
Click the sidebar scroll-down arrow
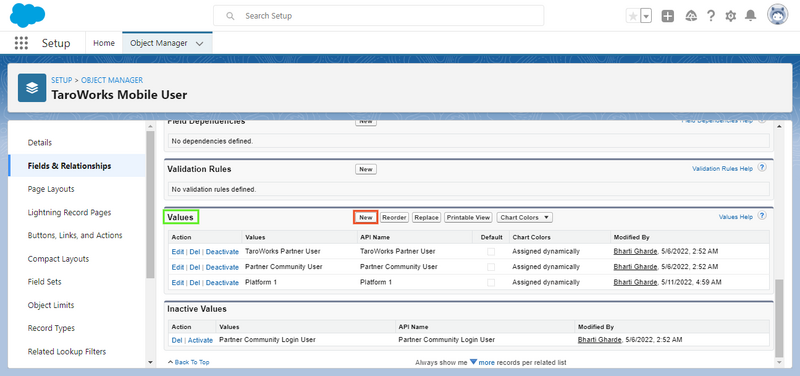tap(150, 362)
